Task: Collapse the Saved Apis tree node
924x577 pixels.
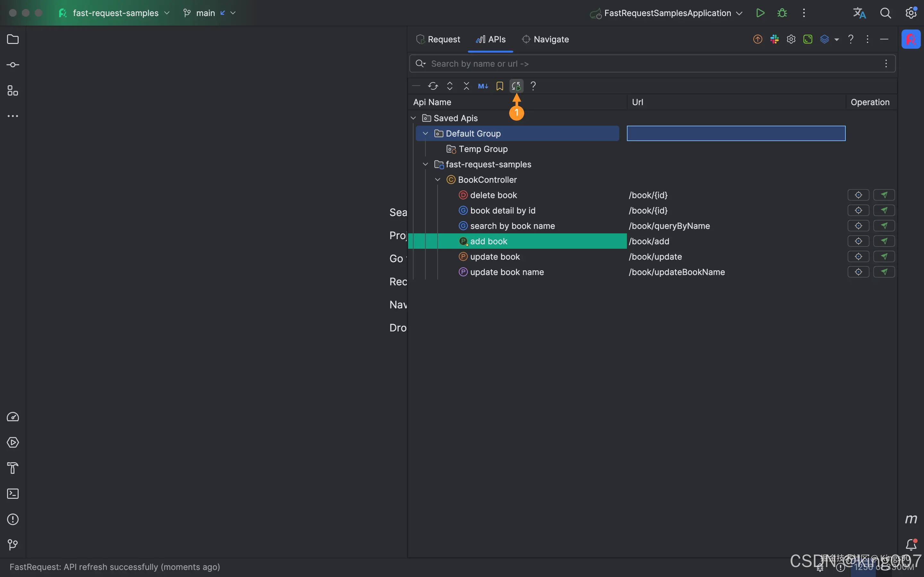Action: [x=413, y=118]
